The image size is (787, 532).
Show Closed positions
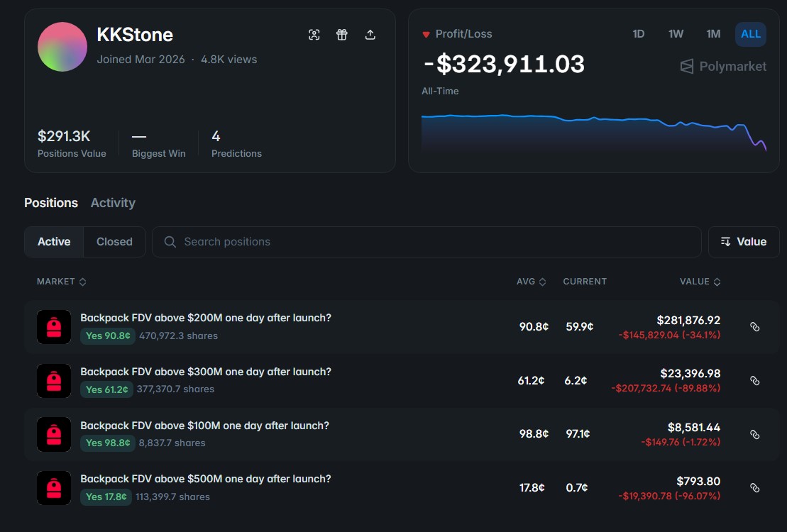[x=114, y=242]
